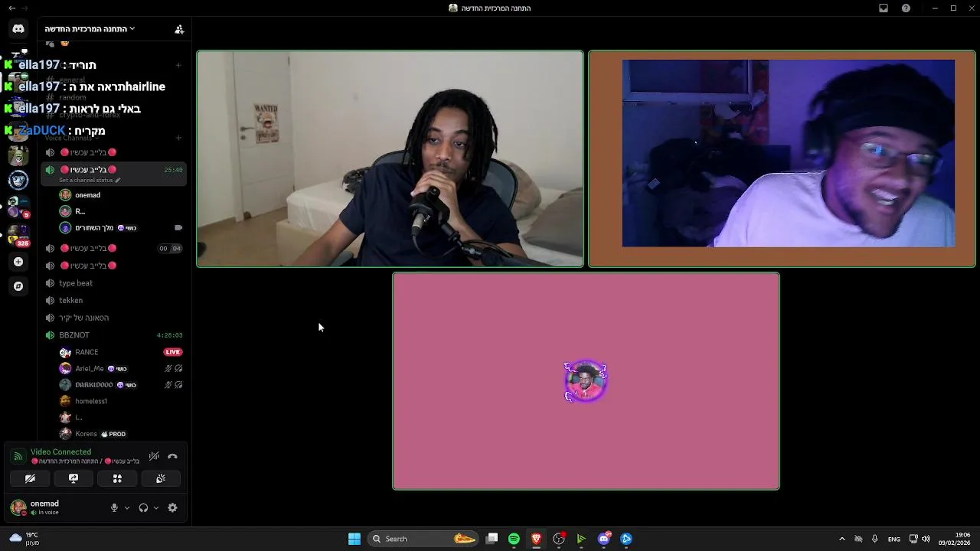Go back with the left arrow
The width and height of the screenshot is (980, 551).
tap(11, 8)
